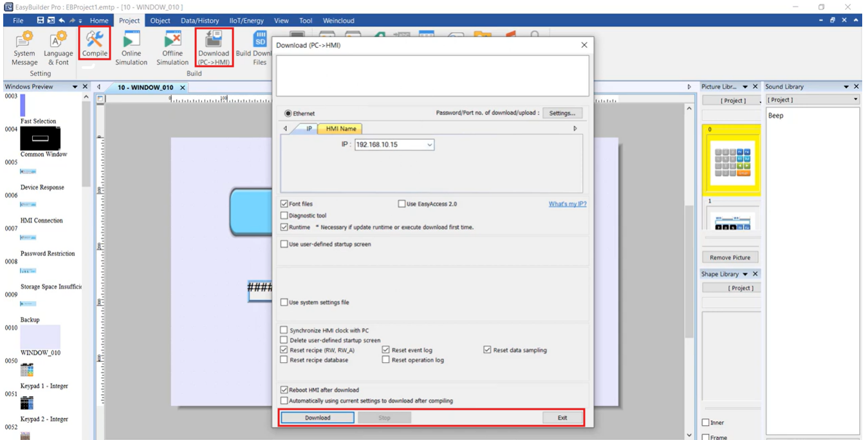This screenshot has width=868, height=440.
Task: Click the save icon in title bar
Action: point(40,21)
